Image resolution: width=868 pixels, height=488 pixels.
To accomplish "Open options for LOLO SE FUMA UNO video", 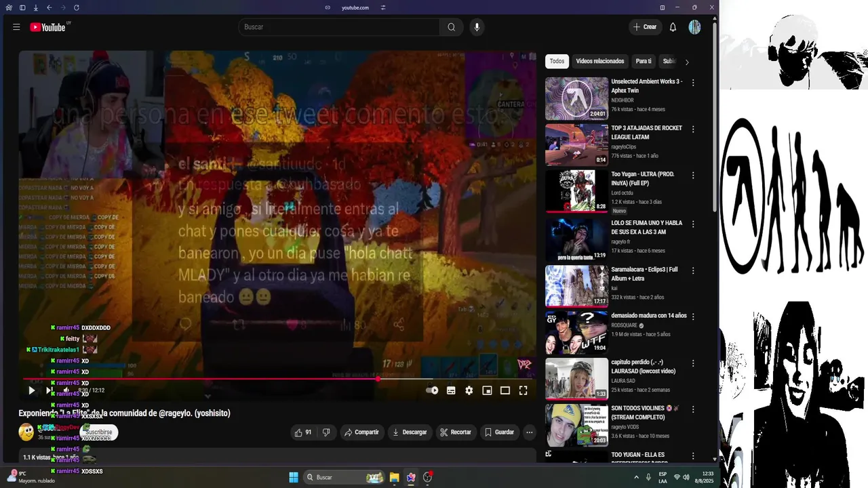I will click(693, 224).
